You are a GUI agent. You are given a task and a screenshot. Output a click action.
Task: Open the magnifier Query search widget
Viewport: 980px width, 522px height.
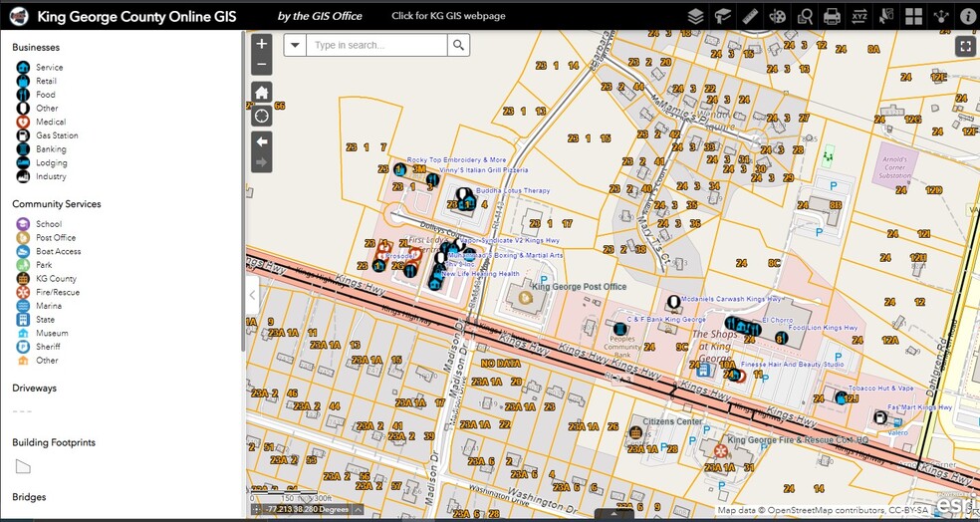805,16
